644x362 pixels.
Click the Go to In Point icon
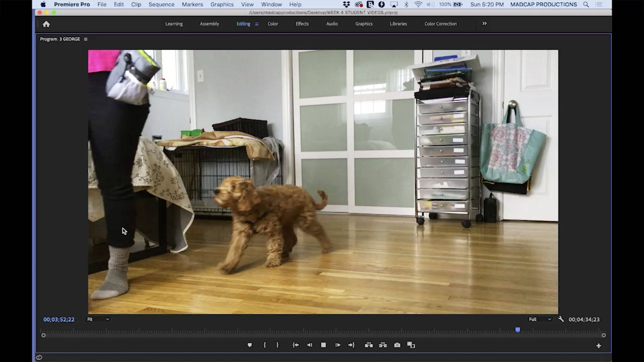pyautogui.click(x=296, y=345)
